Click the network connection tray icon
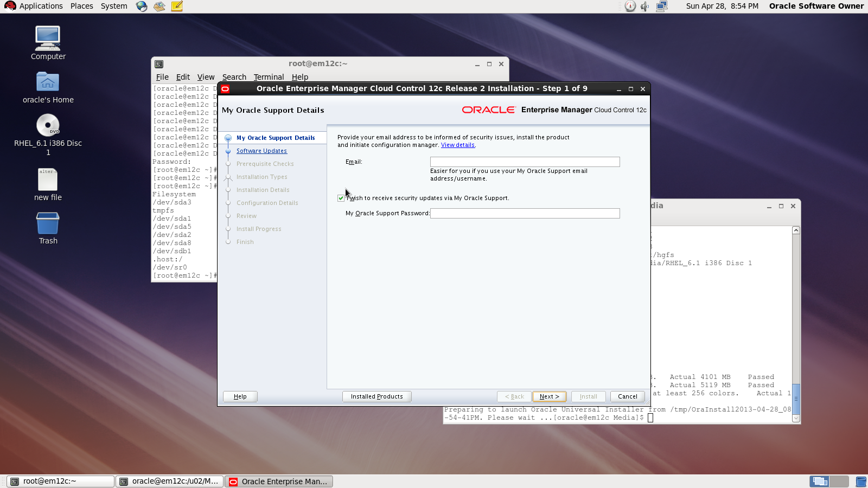This screenshot has width=868, height=488. 661,7
